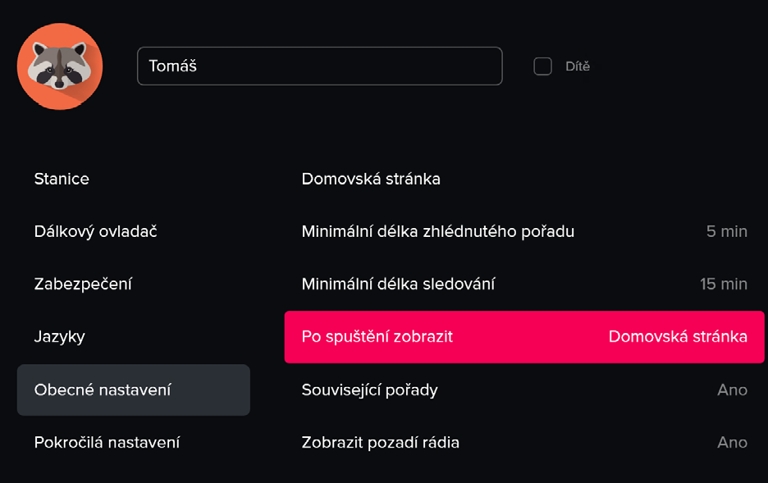Select Dálkový ovladač in the sidebar
Screen dimensions: 768x483
pyautogui.click(x=96, y=232)
